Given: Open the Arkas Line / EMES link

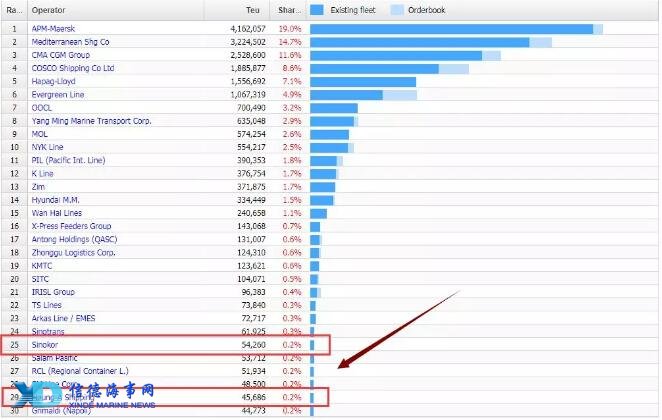Looking at the screenshot, I should 63,318.
